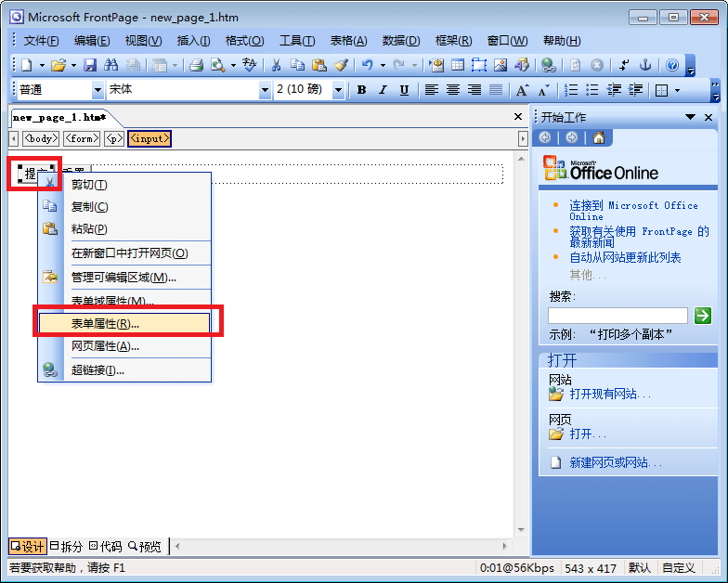
Task: Apply numbered list formatting
Action: pyautogui.click(x=570, y=90)
